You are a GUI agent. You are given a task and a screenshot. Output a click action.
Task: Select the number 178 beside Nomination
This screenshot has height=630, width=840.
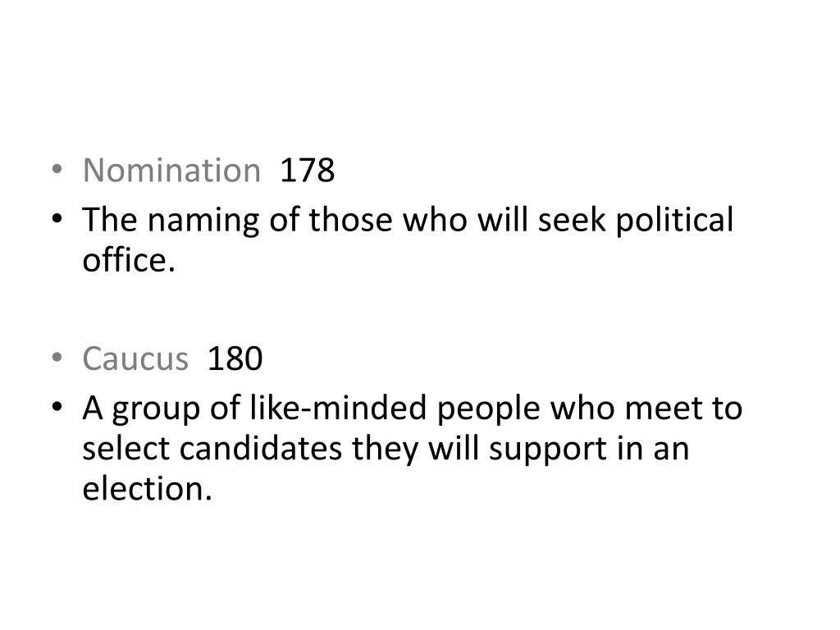click(307, 171)
